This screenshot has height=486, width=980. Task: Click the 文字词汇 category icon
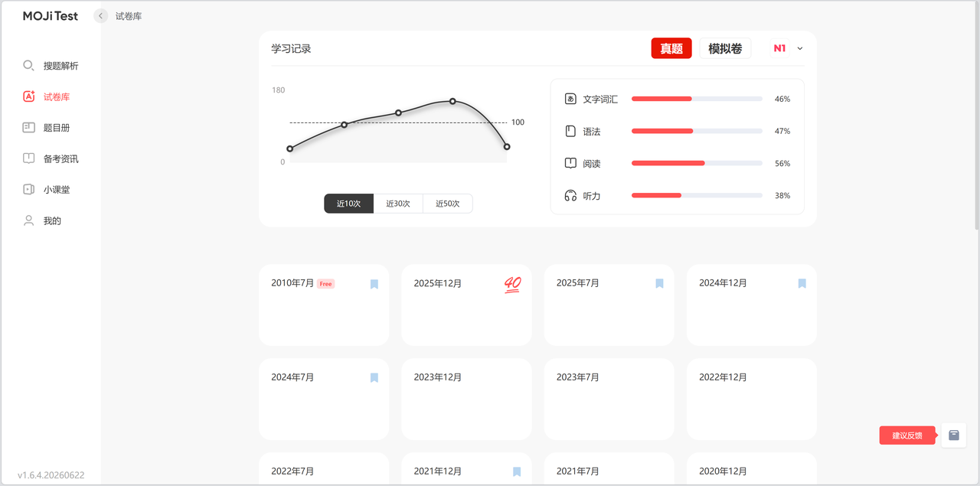pyautogui.click(x=570, y=99)
